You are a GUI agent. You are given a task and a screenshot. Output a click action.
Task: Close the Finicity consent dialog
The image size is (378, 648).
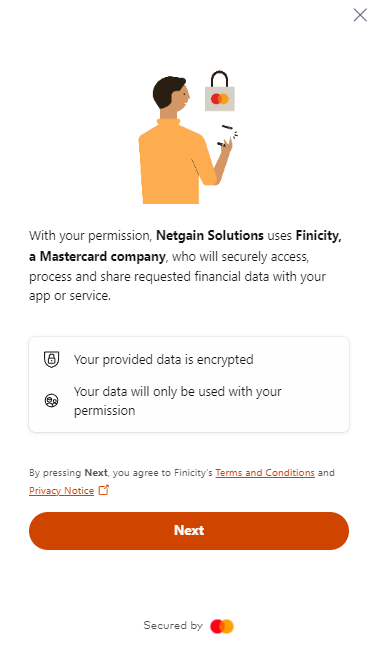click(x=360, y=15)
